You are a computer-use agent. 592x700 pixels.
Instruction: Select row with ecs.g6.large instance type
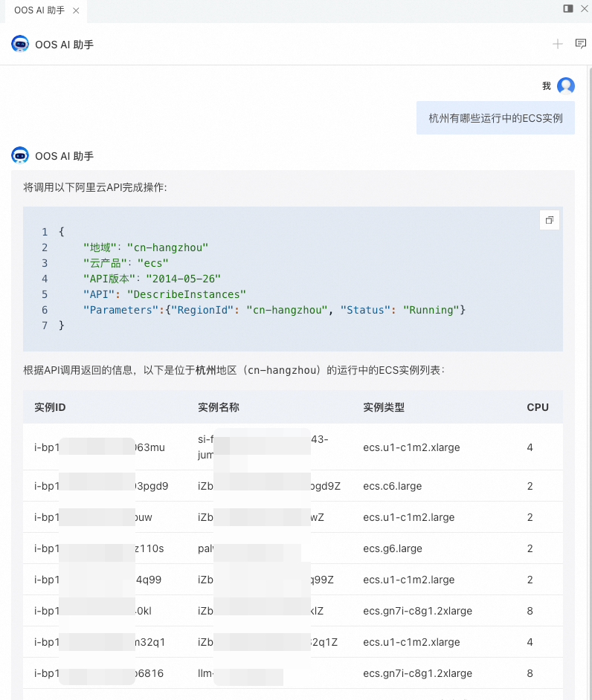293,548
